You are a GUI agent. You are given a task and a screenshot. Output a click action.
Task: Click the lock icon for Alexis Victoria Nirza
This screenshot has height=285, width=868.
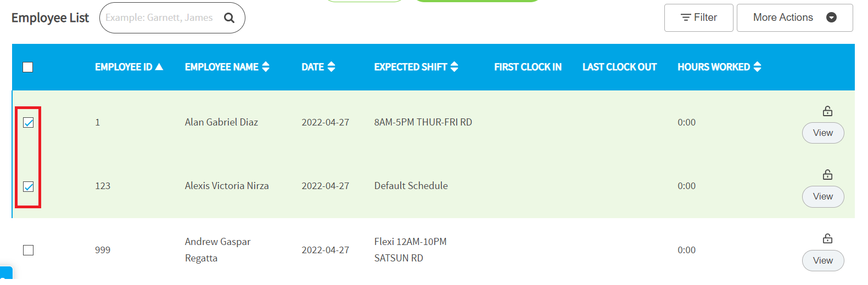827,175
